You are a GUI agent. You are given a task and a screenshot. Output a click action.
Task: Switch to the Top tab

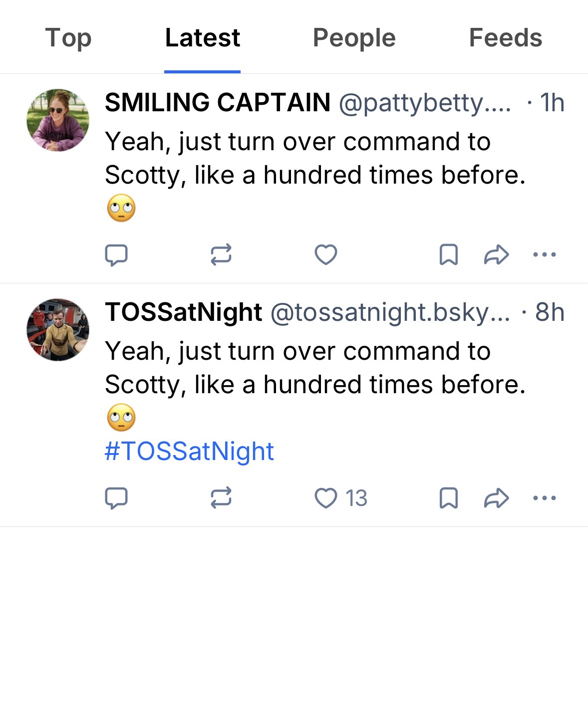(x=68, y=38)
